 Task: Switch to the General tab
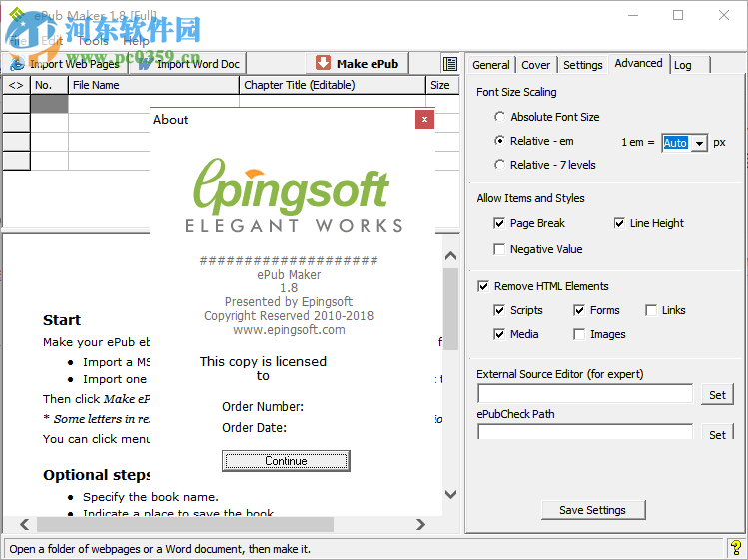[x=491, y=65]
